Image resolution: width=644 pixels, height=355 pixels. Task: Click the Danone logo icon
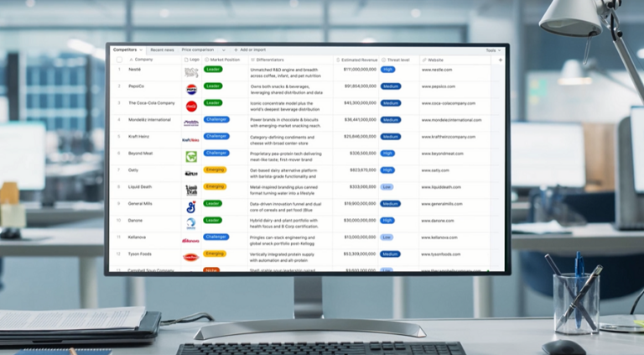click(x=191, y=223)
